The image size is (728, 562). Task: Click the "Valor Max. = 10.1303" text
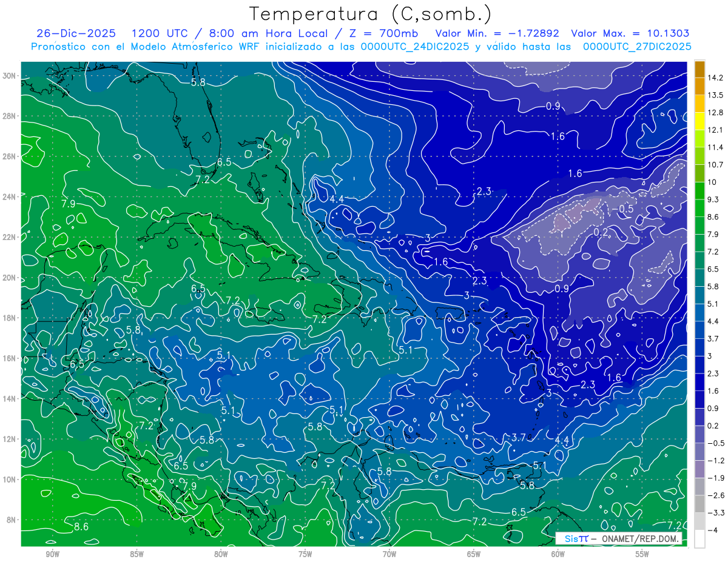click(630, 33)
